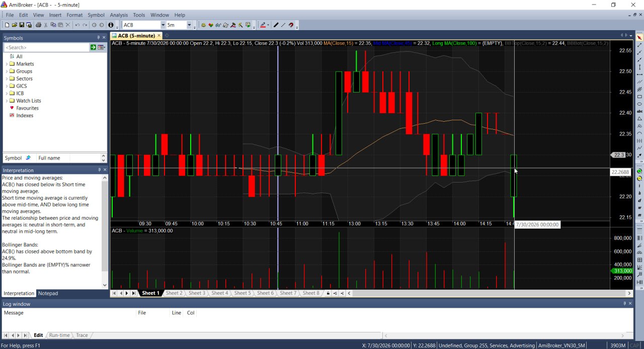Screen dimensions: 644x349
Task: Expand the Markets tree folder
Action: (7, 64)
